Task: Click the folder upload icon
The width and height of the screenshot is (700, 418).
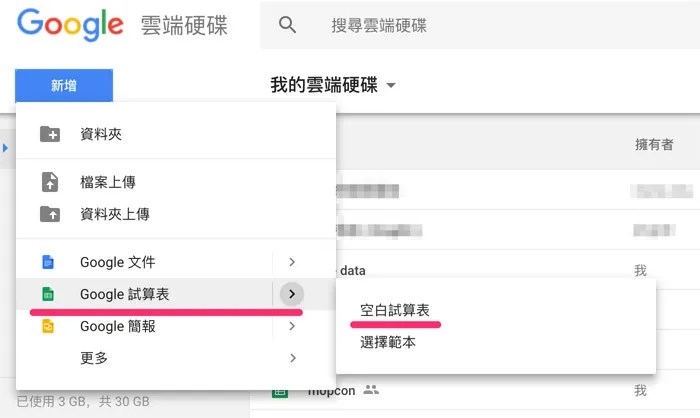Action: [x=50, y=214]
